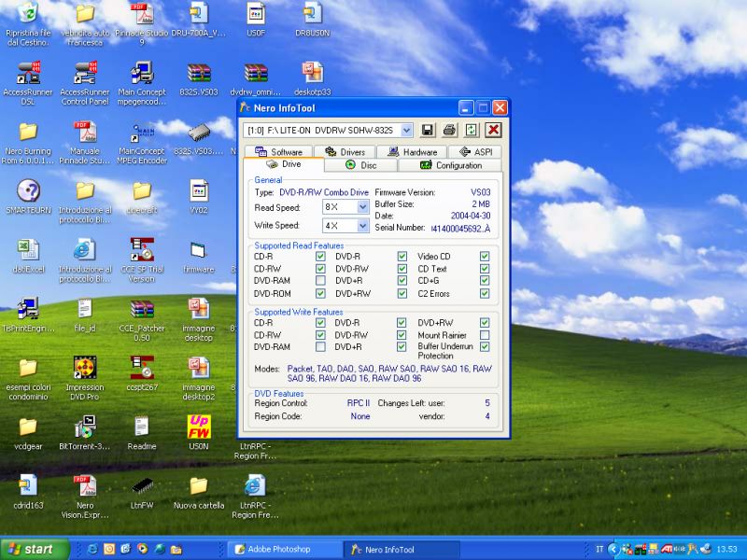Toggle CD+G read feature checkbox
This screenshot has width=747, height=560.
pyautogui.click(x=485, y=281)
